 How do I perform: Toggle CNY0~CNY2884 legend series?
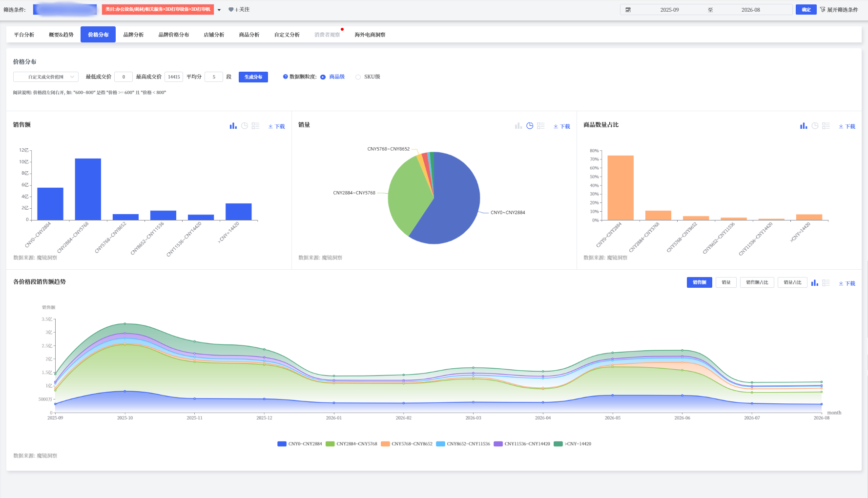pyautogui.click(x=300, y=444)
